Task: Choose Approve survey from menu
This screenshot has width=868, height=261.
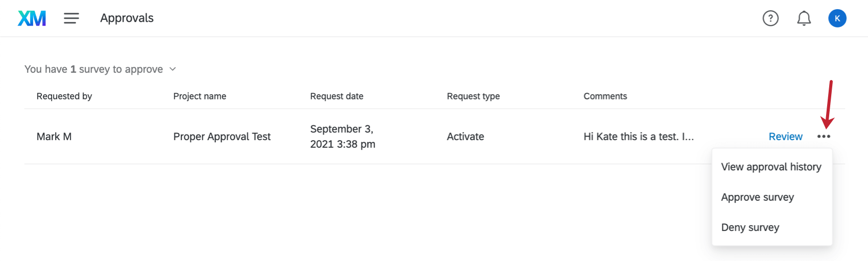Action: click(757, 197)
